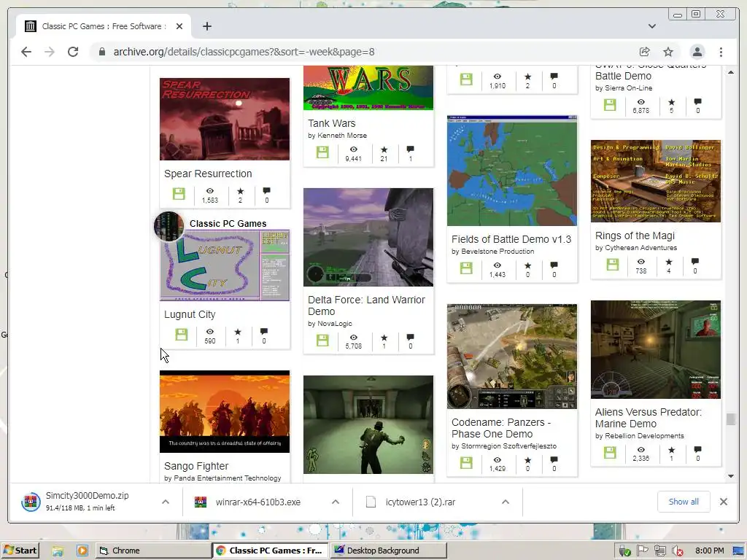This screenshot has width=747, height=560.
Task: Click the Forward navigation arrow
Action: tap(50, 52)
